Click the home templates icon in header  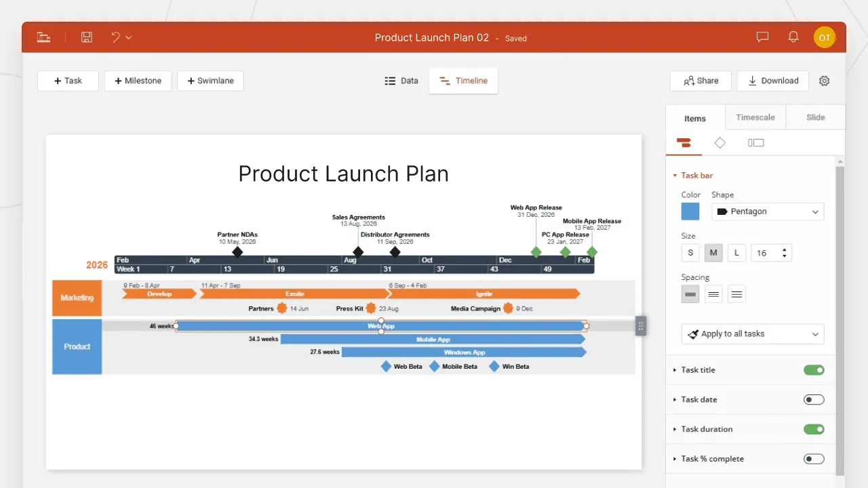[44, 37]
